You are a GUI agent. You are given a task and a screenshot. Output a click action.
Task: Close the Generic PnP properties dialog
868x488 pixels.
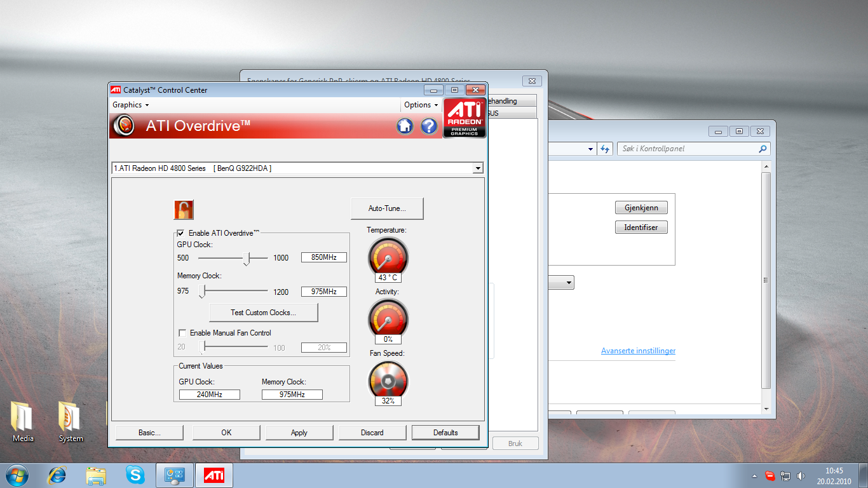532,81
